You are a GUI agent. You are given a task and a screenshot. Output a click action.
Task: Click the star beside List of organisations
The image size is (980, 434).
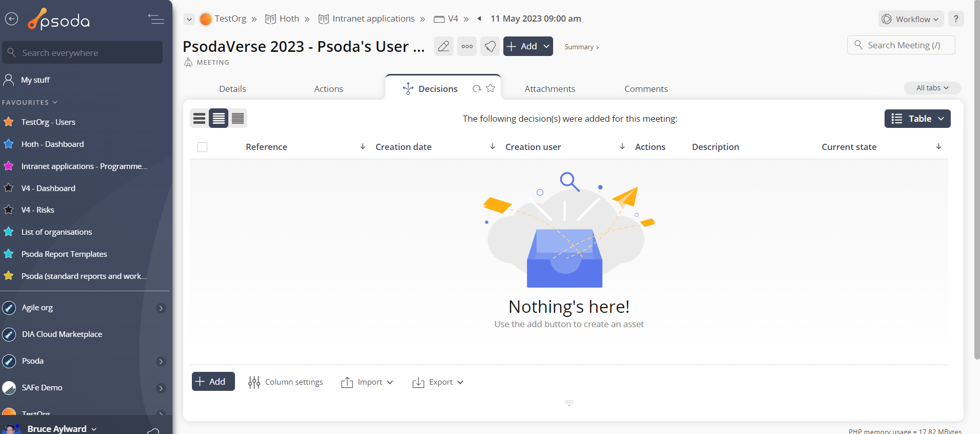point(9,232)
